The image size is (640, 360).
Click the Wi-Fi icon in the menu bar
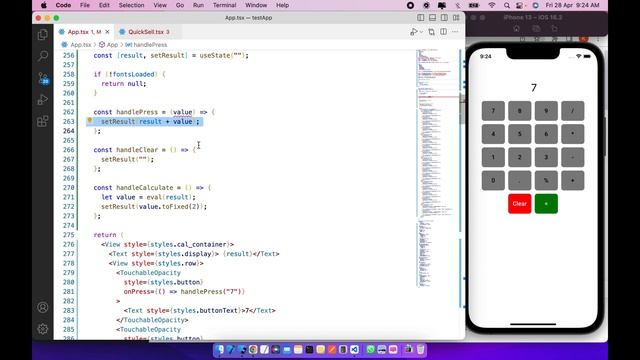pos(492,5)
